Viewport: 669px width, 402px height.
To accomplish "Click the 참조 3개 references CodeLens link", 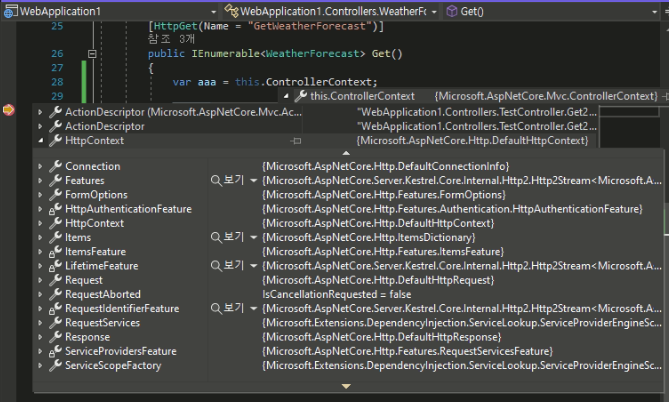I will coord(171,39).
